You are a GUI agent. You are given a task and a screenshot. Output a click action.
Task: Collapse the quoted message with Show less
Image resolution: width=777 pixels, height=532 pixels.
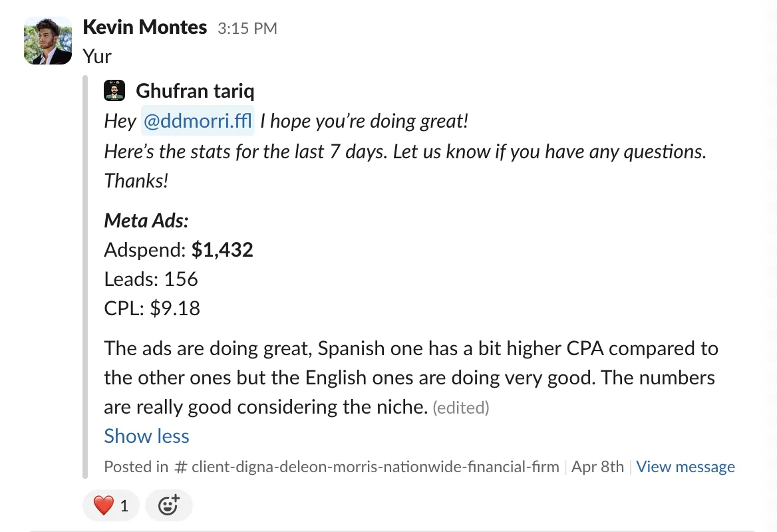click(146, 436)
